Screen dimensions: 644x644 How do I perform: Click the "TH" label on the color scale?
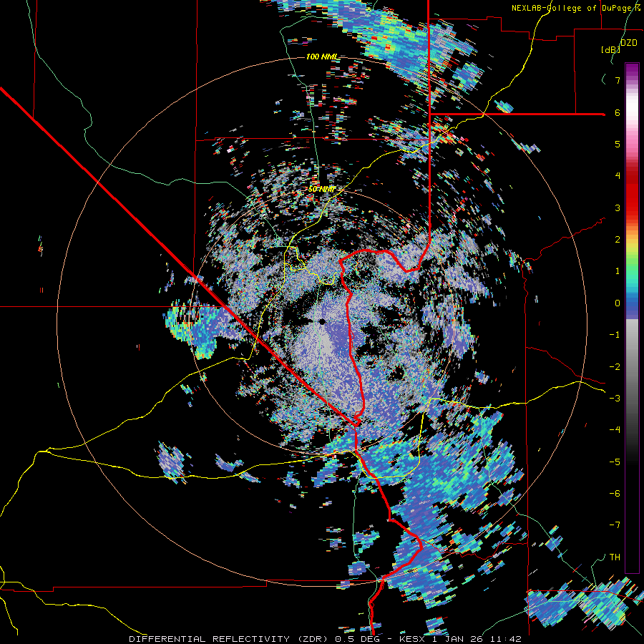click(615, 557)
